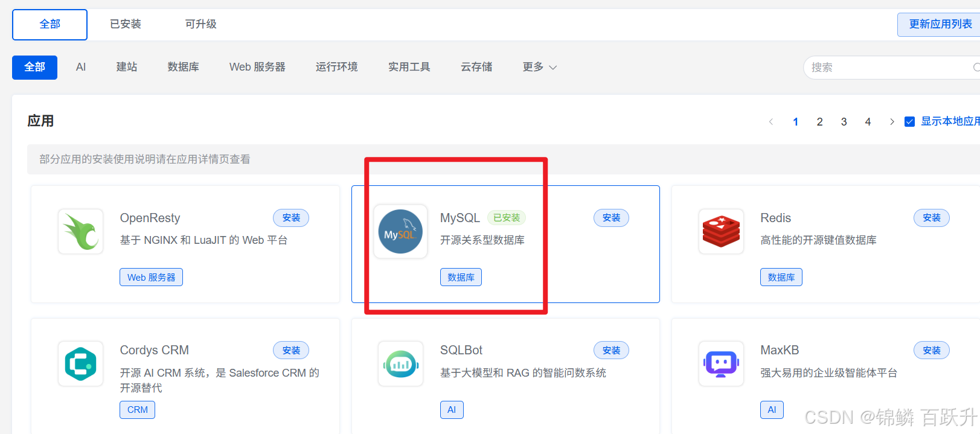Expand the 更多 category dropdown
The height and width of the screenshot is (434, 980).
tap(540, 67)
